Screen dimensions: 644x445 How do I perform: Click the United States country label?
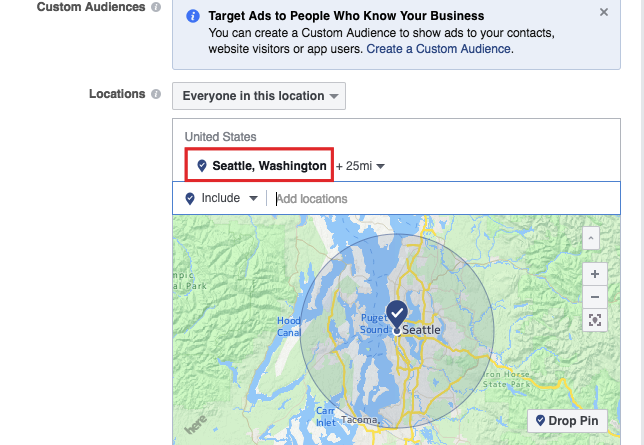[220, 137]
